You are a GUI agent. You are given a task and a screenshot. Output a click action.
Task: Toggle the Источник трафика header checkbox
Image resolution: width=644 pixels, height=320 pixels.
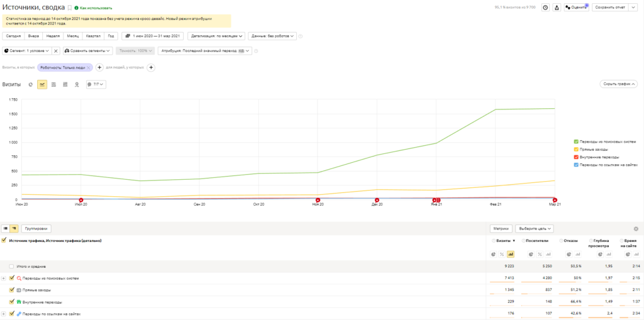(x=4, y=241)
